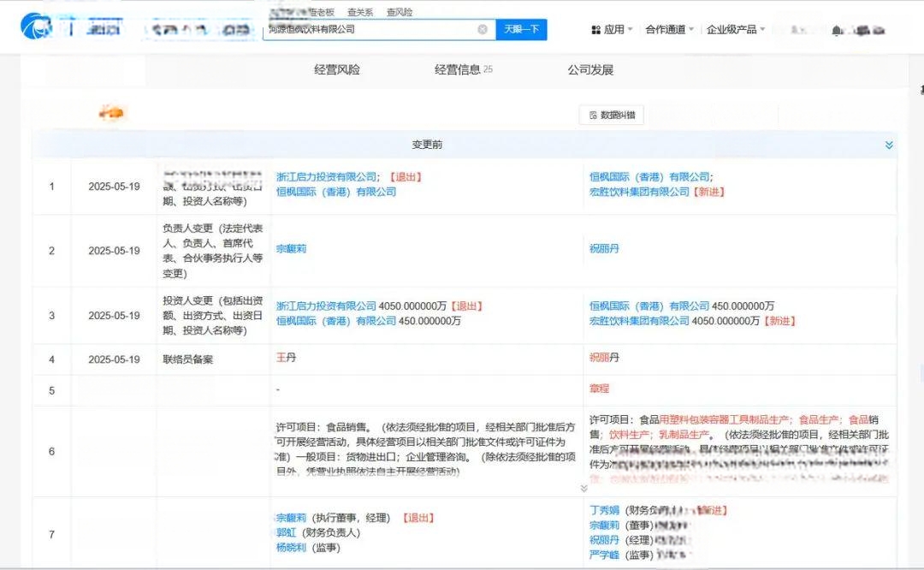924x570 pixels.
Task: Open 宗馥莉 (董事) link in row 7
Action: click(x=604, y=525)
